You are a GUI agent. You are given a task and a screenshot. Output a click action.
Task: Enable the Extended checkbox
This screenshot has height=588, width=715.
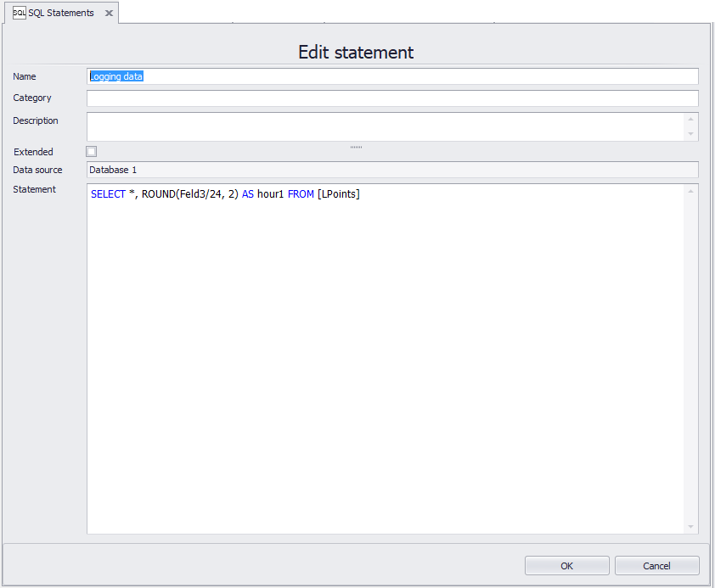pyautogui.click(x=92, y=152)
